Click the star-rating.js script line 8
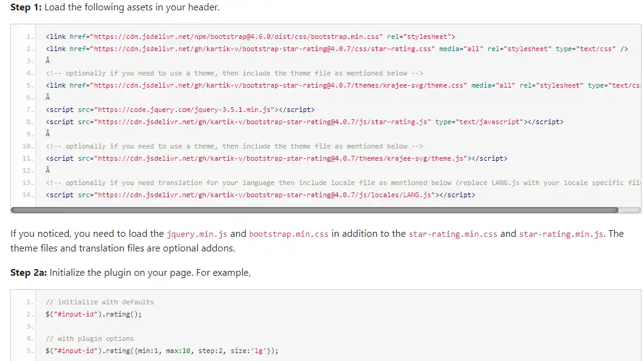644x361 pixels. pyautogui.click(x=304, y=122)
